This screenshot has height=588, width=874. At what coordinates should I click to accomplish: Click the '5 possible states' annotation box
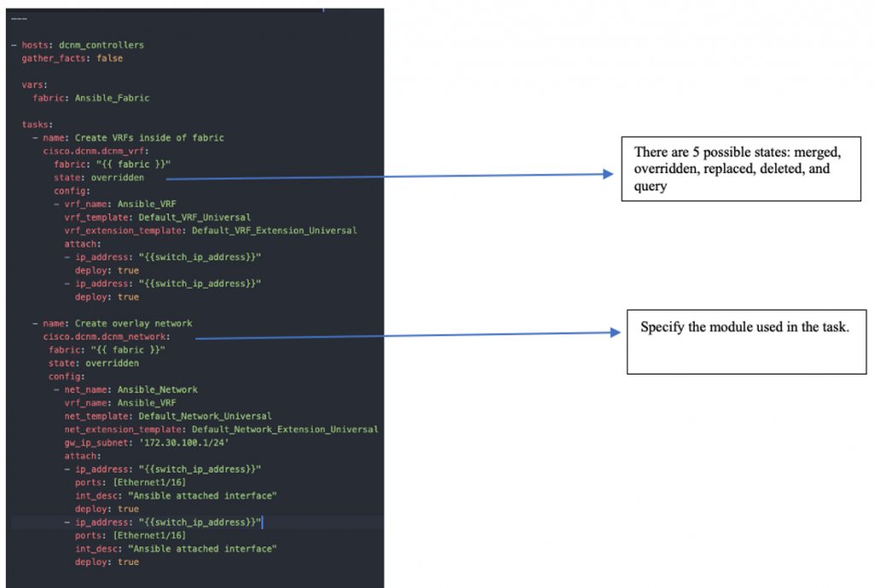pyautogui.click(x=740, y=169)
